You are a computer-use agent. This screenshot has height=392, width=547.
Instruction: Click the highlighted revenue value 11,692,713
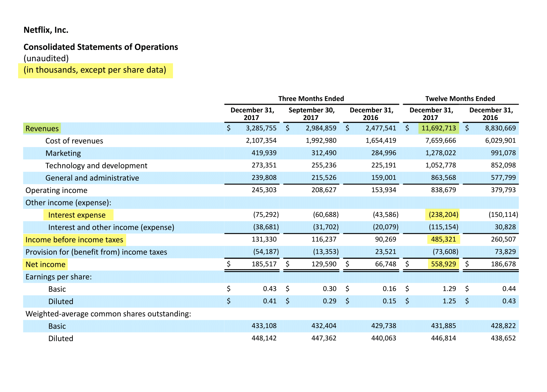pyautogui.click(x=439, y=128)
